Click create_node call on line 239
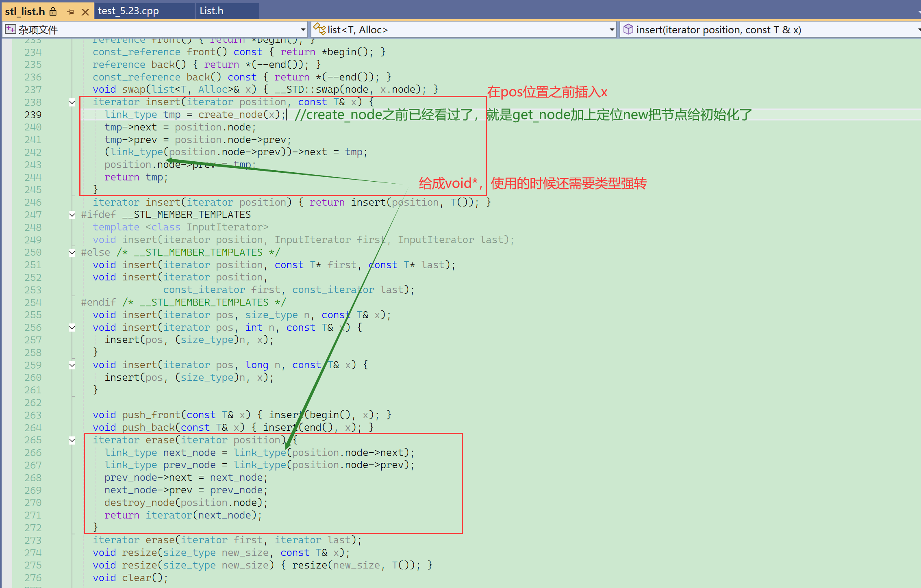The width and height of the screenshot is (921, 588). [230, 115]
